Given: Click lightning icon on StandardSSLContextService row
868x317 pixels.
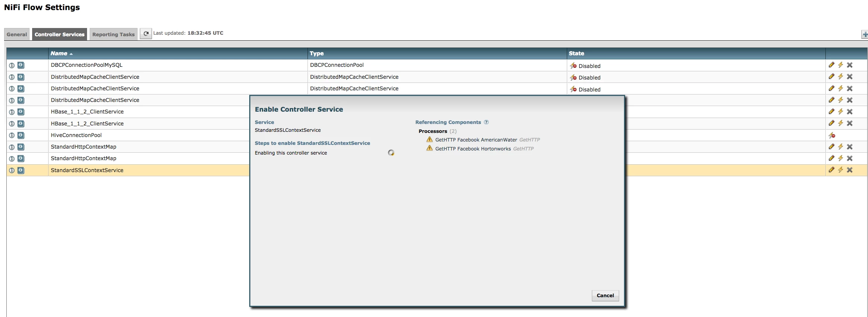Looking at the screenshot, I should [x=840, y=170].
